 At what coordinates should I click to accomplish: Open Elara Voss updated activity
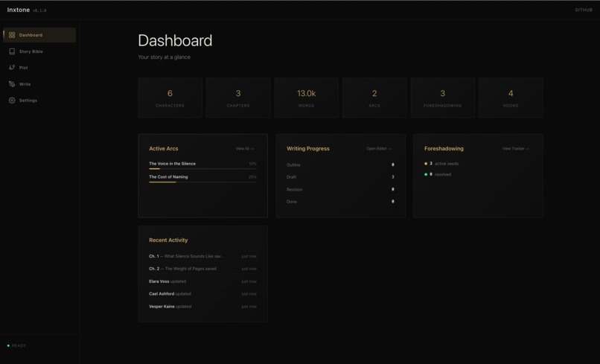click(202, 281)
